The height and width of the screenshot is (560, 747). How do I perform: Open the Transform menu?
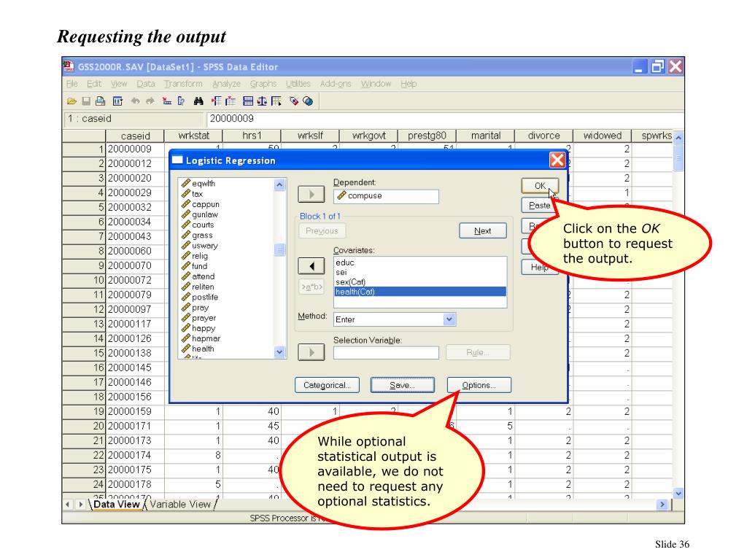[x=183, y=84]
